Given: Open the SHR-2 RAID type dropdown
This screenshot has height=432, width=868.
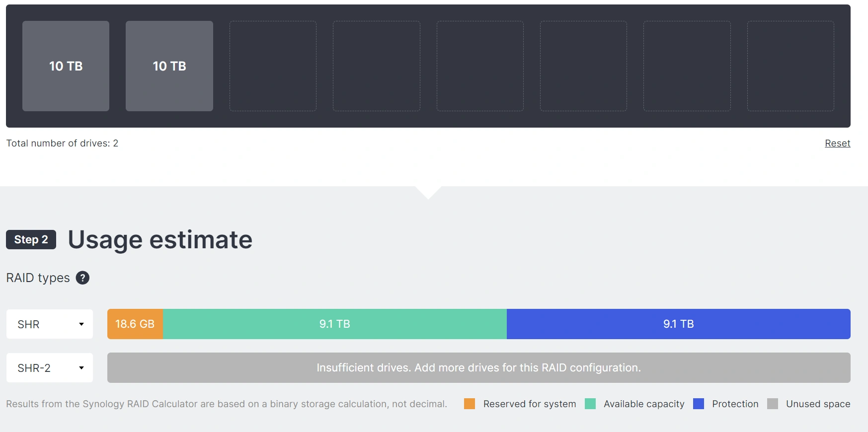Looking at the screenshot, I should coord(50,368).
